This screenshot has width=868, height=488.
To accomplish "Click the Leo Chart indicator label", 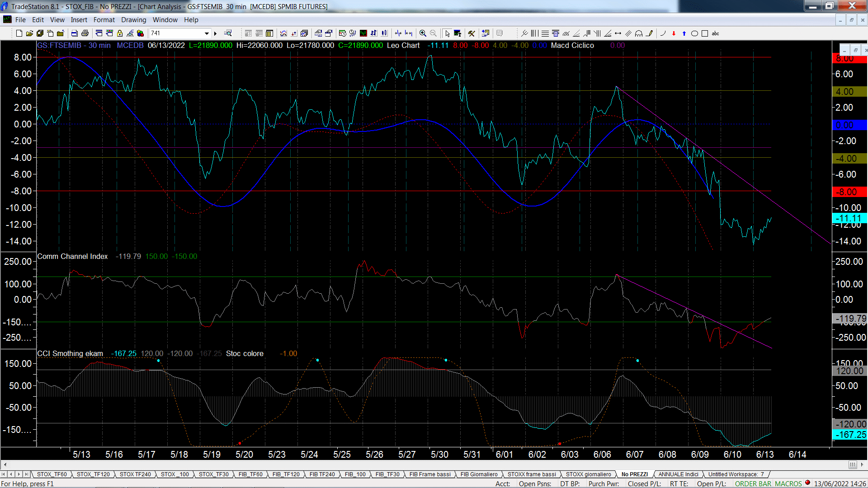I will coord(403,45).
